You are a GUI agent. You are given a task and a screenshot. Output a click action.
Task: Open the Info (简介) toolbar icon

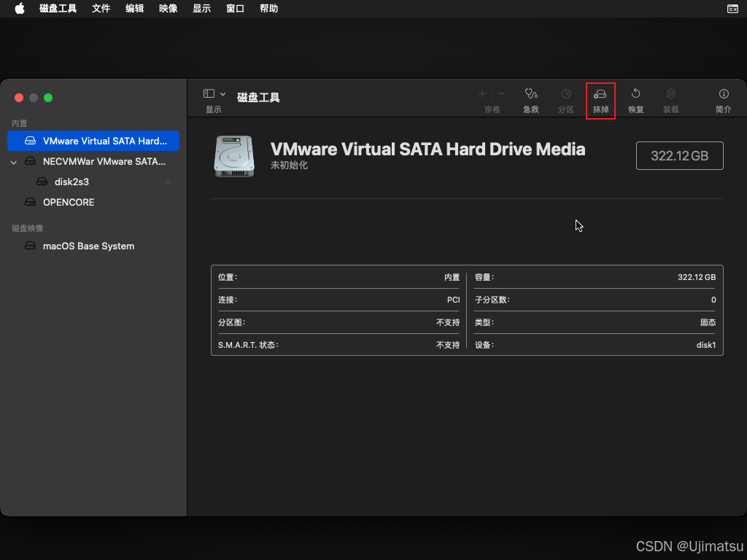[x=724, y=94]
